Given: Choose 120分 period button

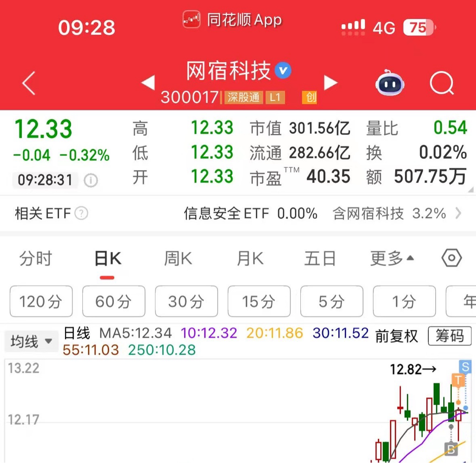Looking at the screenshot, I should [x=41, y=301].
